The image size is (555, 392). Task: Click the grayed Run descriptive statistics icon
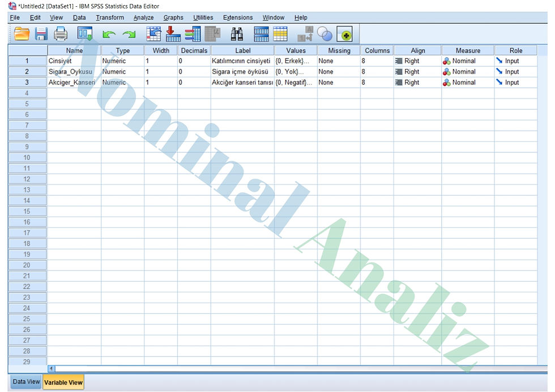(212, 34)
